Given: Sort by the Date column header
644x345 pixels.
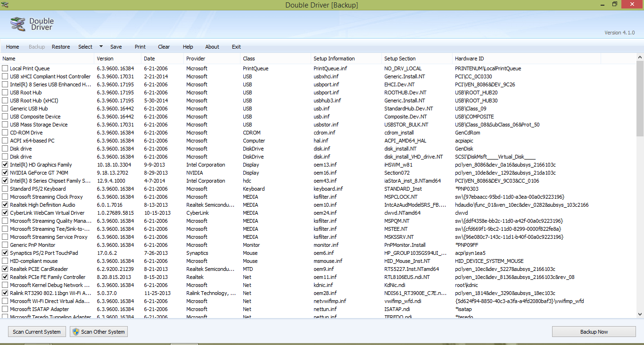Looking at the screenshot, I should click(x=163, y=59).
